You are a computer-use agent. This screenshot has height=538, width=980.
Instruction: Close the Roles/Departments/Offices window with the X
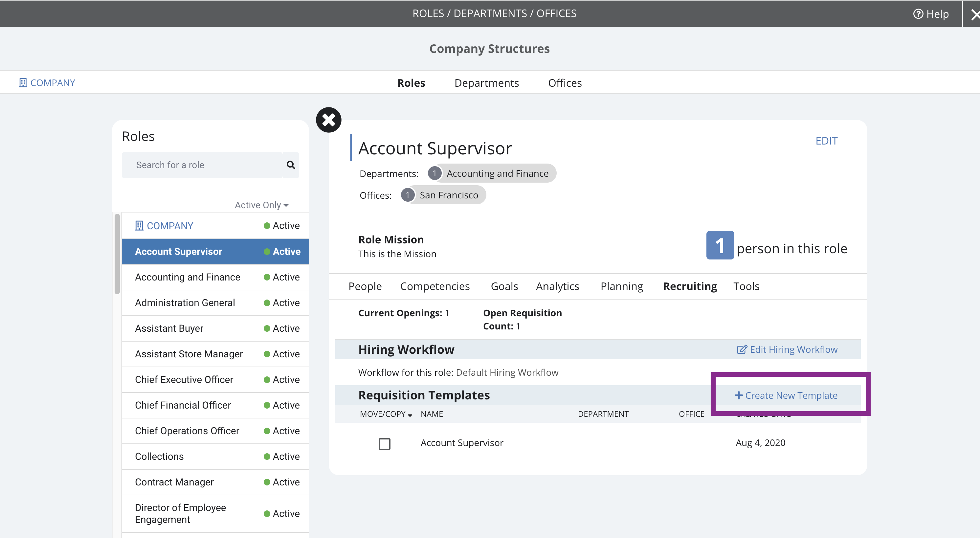point(975,14)
